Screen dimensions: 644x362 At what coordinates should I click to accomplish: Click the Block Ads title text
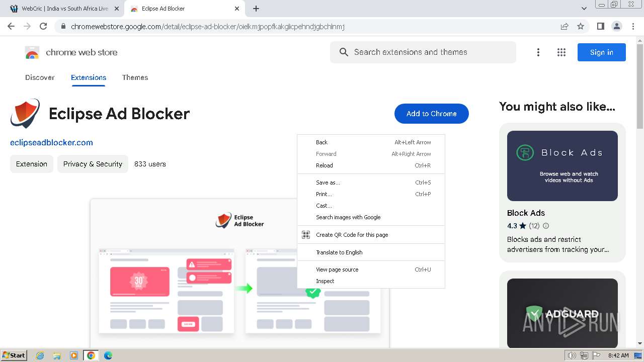[526, 213]
